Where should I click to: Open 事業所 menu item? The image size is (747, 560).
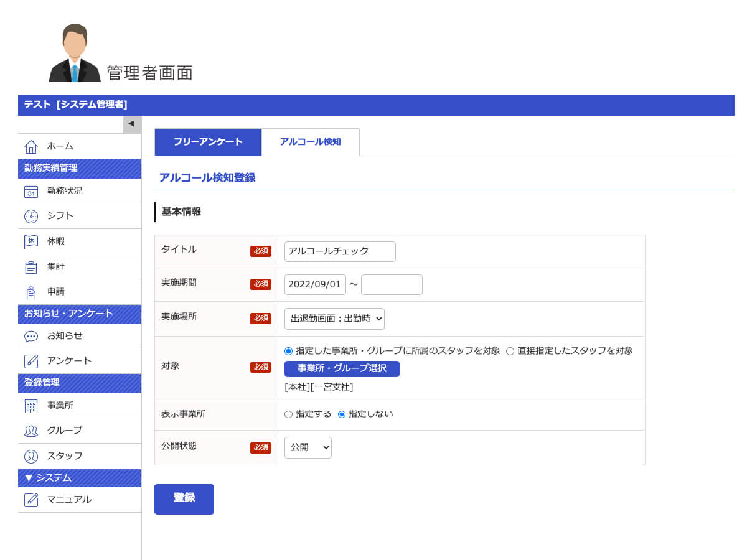(80, 406)
